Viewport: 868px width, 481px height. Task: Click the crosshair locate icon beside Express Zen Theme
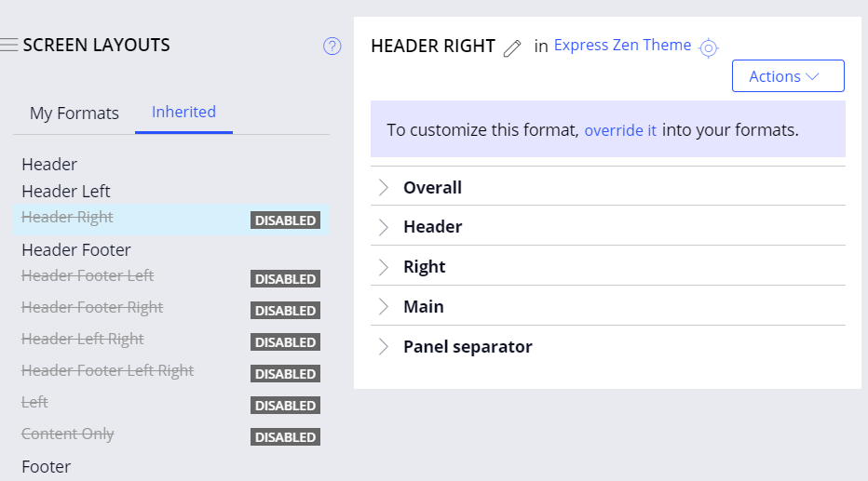click(709, 48)
